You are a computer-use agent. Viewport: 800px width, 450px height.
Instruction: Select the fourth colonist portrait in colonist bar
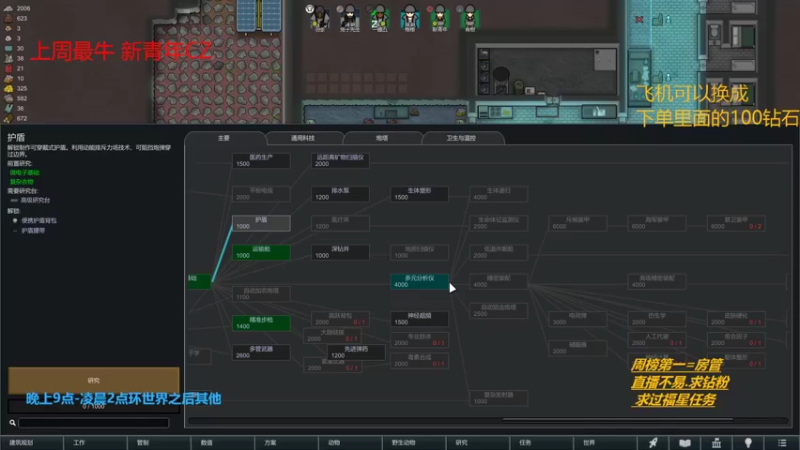click(410, 18)
